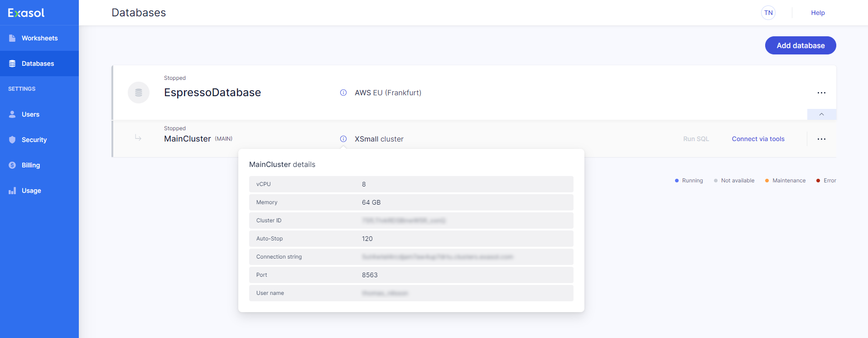
Task: Click the blurred Connection string value
Action: pos(437,257)
